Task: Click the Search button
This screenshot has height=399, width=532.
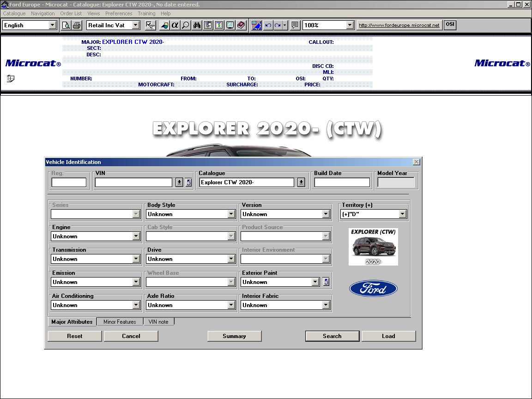Action: click(x=332, y=336)
